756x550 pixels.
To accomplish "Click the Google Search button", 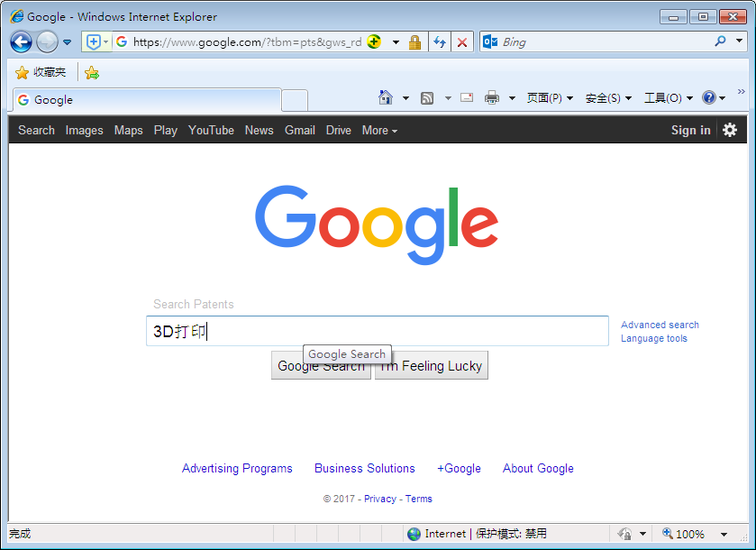I will [x=321, y=365].
